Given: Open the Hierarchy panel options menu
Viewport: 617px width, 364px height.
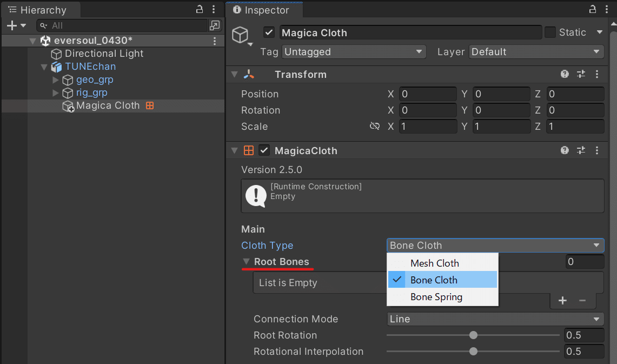Looking at the screenshot, I should pos(214,9).
